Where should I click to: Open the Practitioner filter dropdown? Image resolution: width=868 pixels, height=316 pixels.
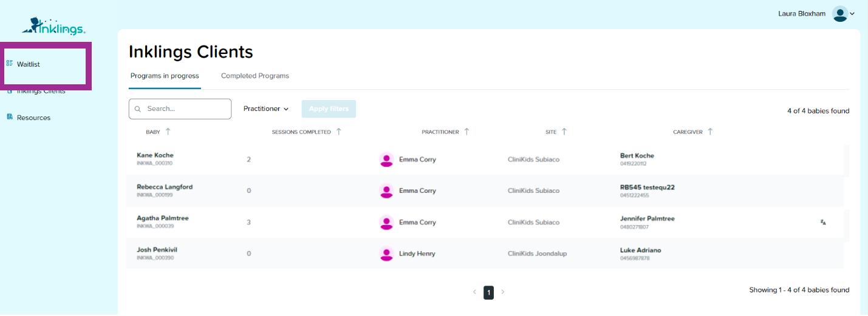266,109
